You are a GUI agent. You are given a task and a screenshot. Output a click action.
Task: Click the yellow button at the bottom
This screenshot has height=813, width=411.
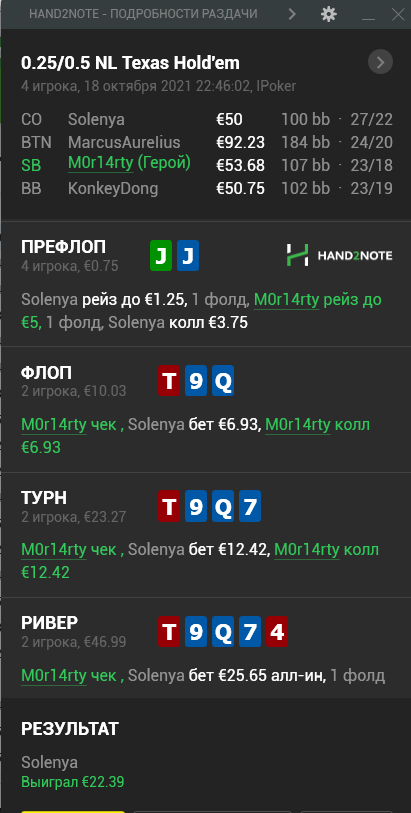coord(73,811)
